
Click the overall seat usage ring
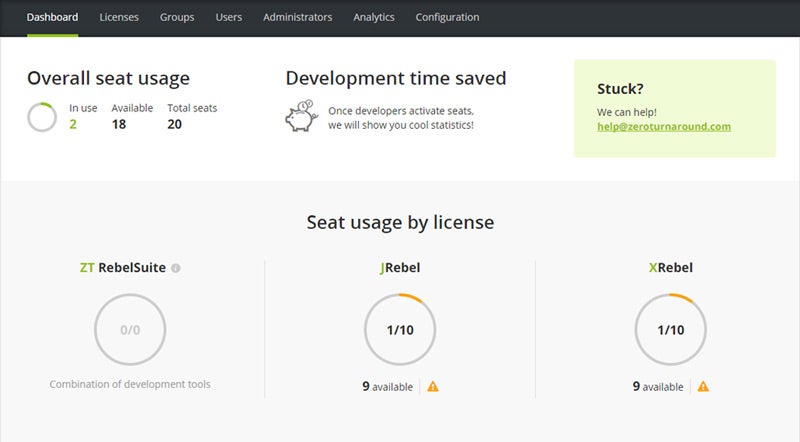pyautogui.click(x=42, y=117)
